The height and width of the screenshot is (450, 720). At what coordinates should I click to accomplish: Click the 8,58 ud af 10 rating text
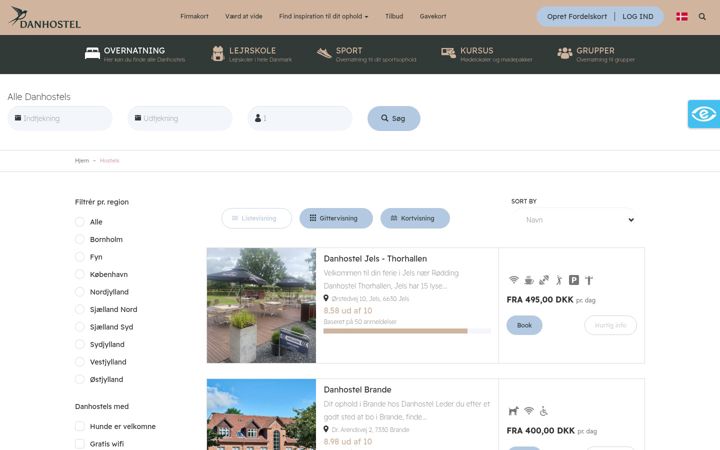[x=348, y=310]
